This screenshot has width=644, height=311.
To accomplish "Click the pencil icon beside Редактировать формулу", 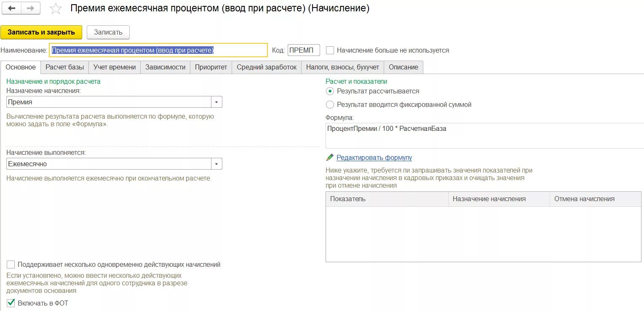I will click(x=330, y=157).
